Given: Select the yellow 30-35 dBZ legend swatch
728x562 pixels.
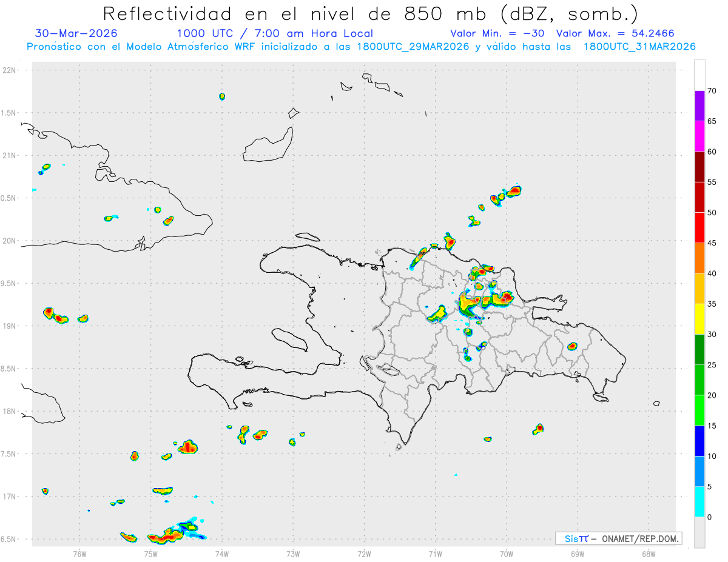Looking at the screenshot, I should (x=699, y=319).
